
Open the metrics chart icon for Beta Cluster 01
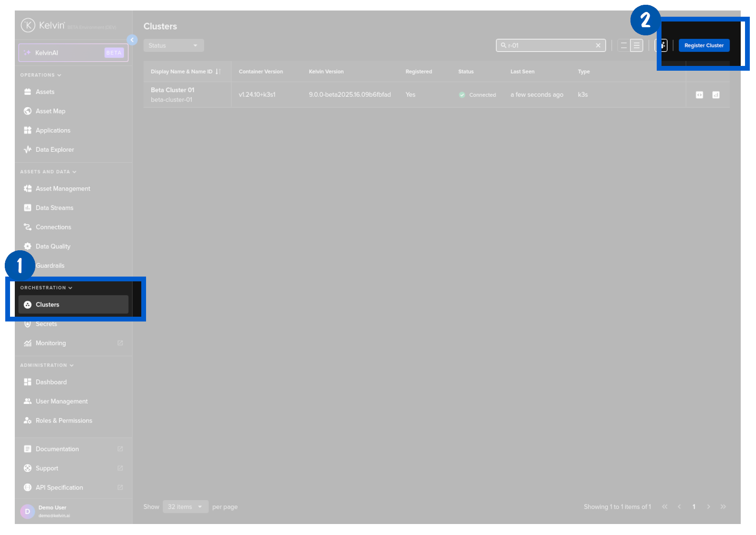(x=715, y=95)
